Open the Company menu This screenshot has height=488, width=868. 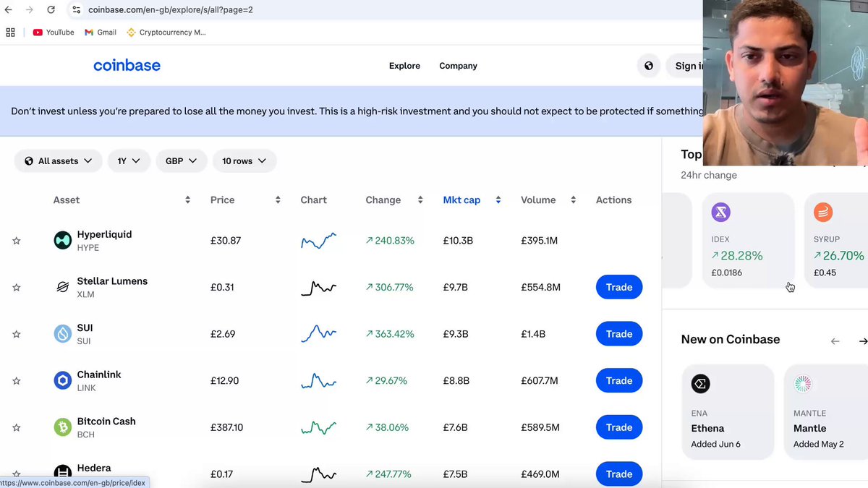(458, 66)
